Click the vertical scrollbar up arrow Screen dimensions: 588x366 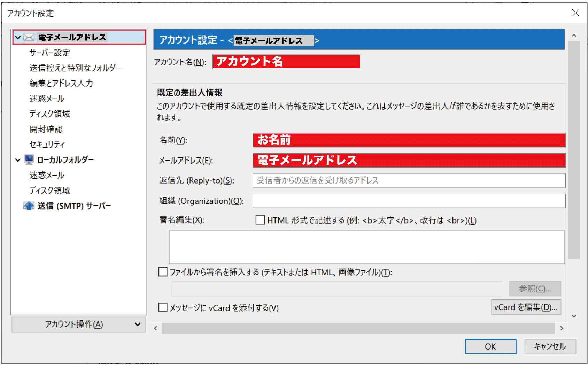[x=574, y=36]
